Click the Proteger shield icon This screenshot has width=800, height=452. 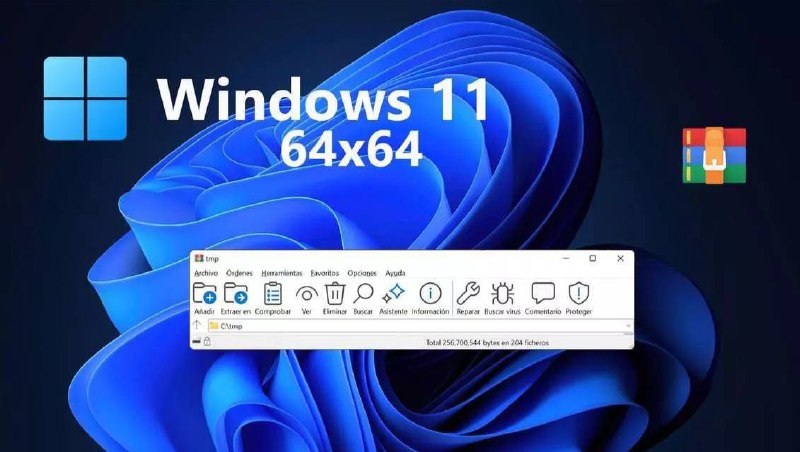coord(579,294)
